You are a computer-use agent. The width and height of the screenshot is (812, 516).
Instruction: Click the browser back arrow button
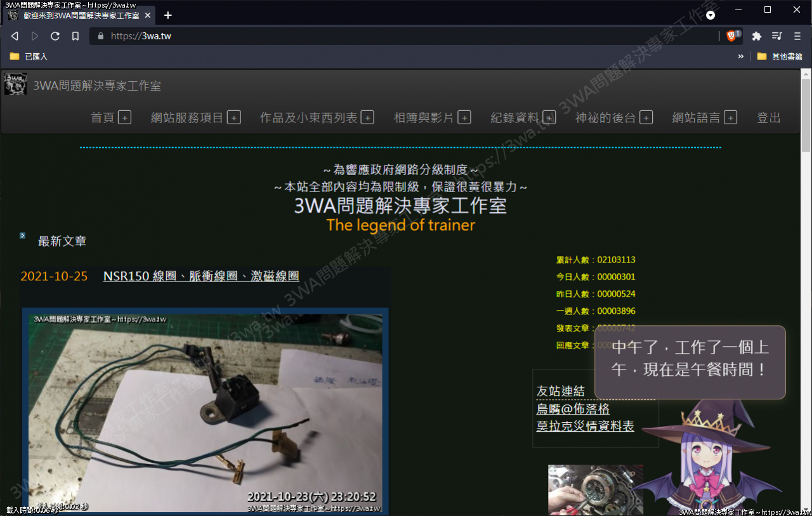pyautogui.click(x=15, y=36)
